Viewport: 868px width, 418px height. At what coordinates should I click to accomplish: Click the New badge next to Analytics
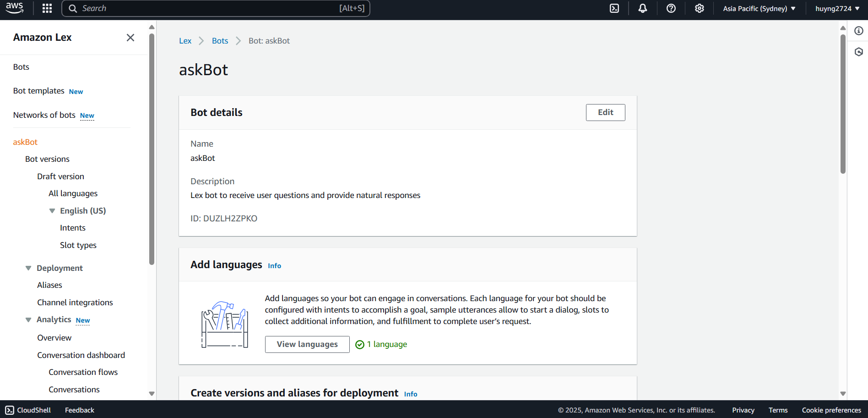pos(83,320)
